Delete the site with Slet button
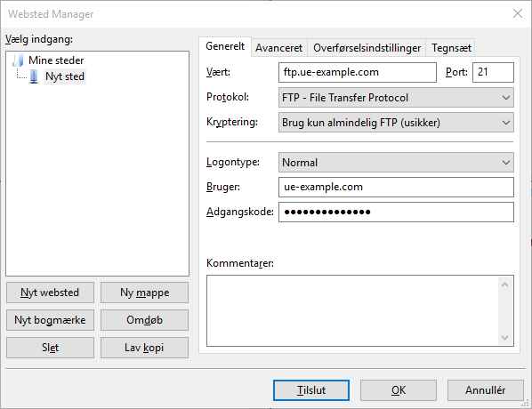Screen dimensions: 532x409 50,348
